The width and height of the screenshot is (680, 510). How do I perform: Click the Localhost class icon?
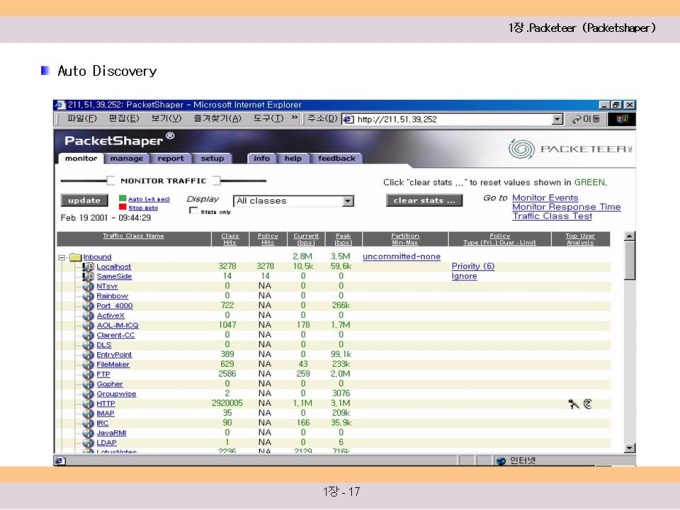point(88,267)
